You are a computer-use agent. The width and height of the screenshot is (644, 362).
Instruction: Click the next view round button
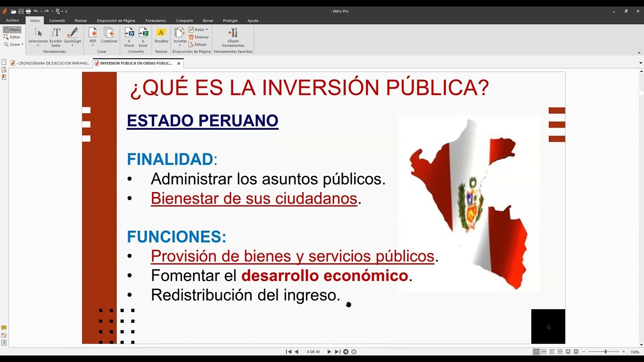[x=354, y=352]
